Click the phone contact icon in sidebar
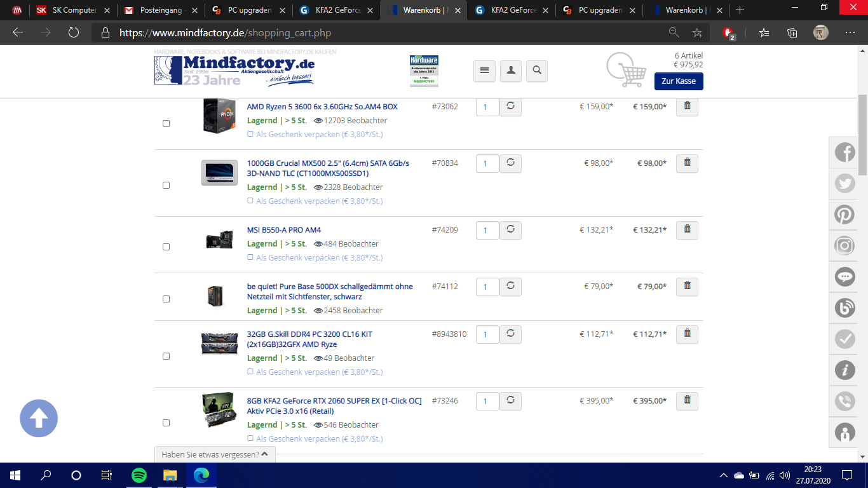Screen dimensions: 868x488 pyautogui.click(x=844, y=402)
